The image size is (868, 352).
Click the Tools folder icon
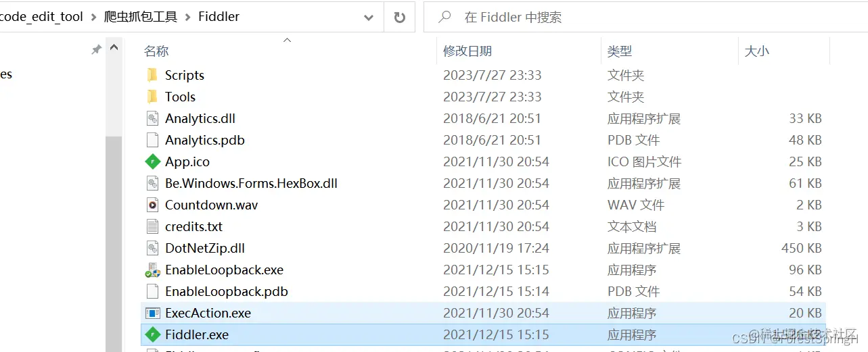pos(153,97)
